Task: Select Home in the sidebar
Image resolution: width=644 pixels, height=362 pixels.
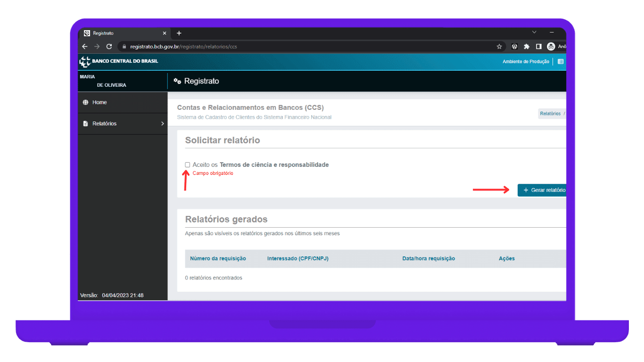Action: (99, 102)
